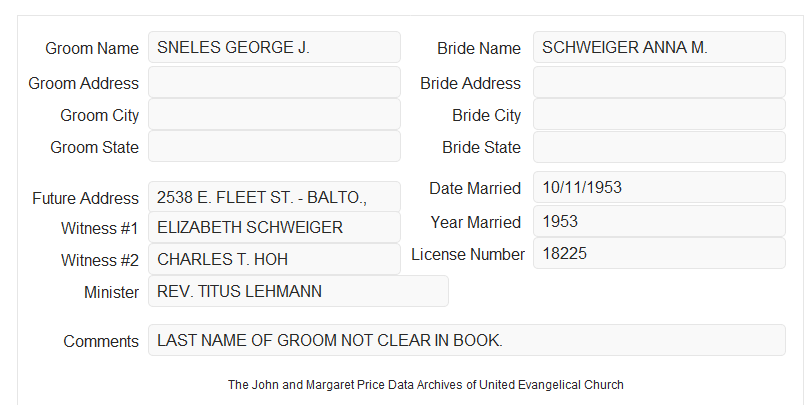
Task: Focus the Bride State field
Action: [659, 147]
